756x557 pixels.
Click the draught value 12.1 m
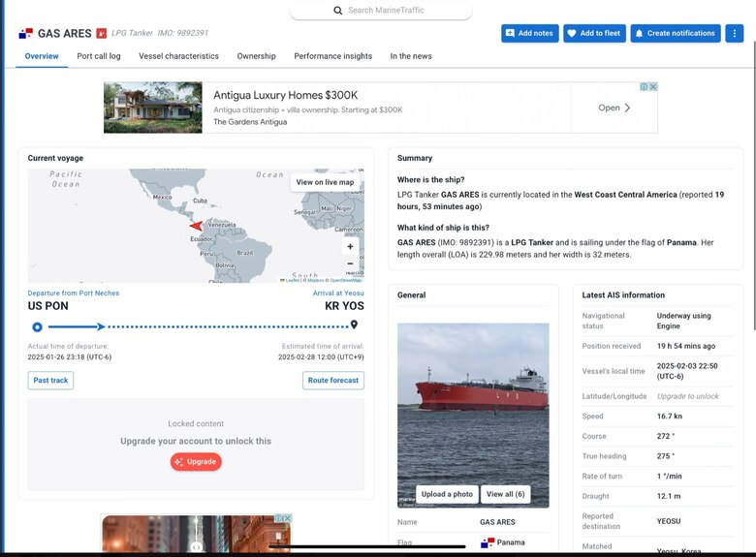click(669, 496)
